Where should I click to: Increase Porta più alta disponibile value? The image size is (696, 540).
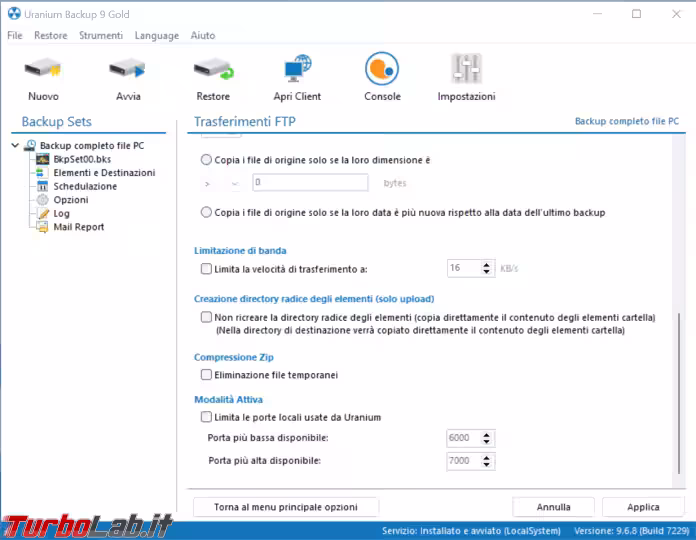point(486,458)
